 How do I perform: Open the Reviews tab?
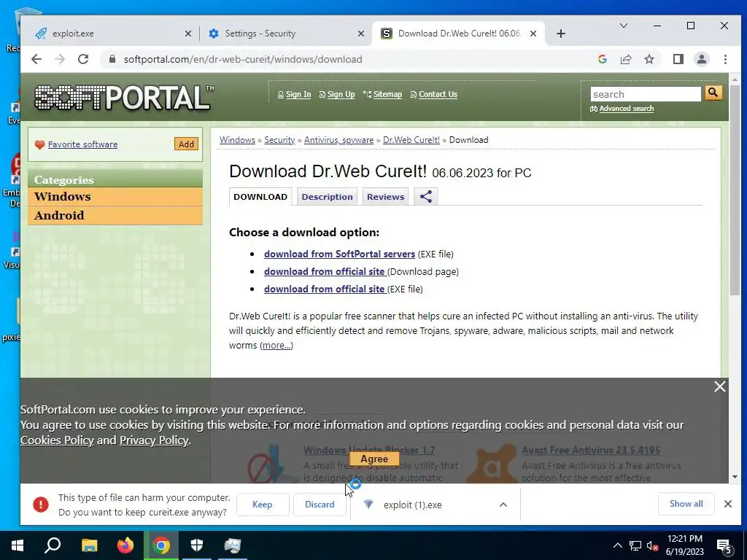pyautogui.click(x=385, y=197)
